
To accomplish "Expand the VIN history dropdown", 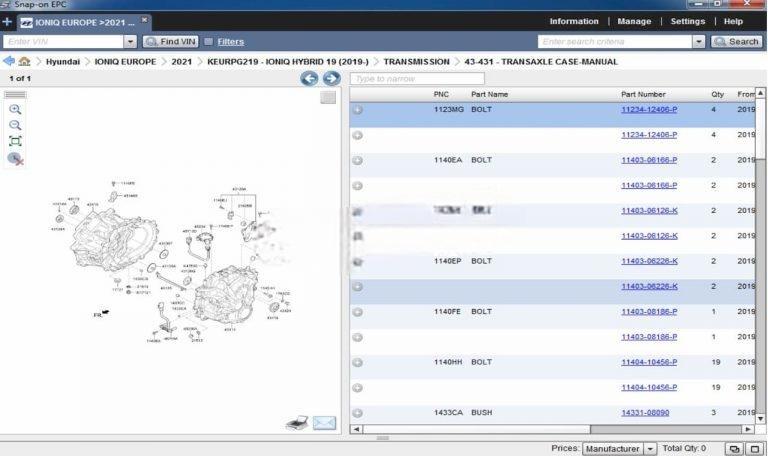I will pos(130,42).
